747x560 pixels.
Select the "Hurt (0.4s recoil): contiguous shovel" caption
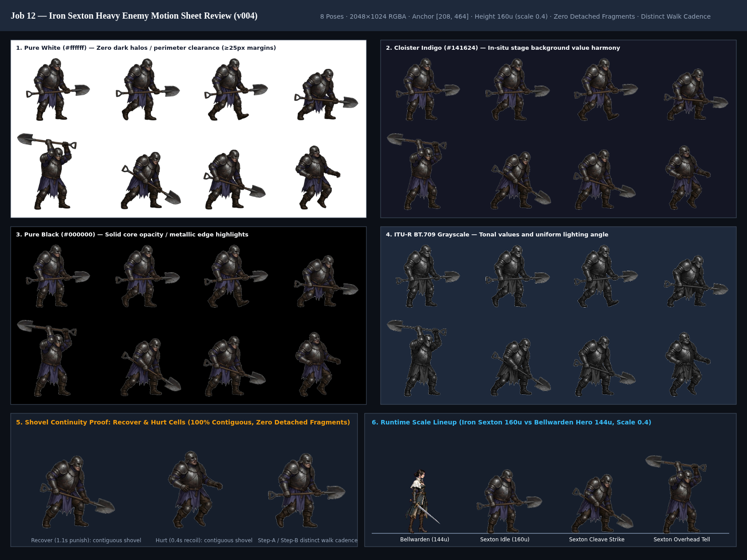204,540
